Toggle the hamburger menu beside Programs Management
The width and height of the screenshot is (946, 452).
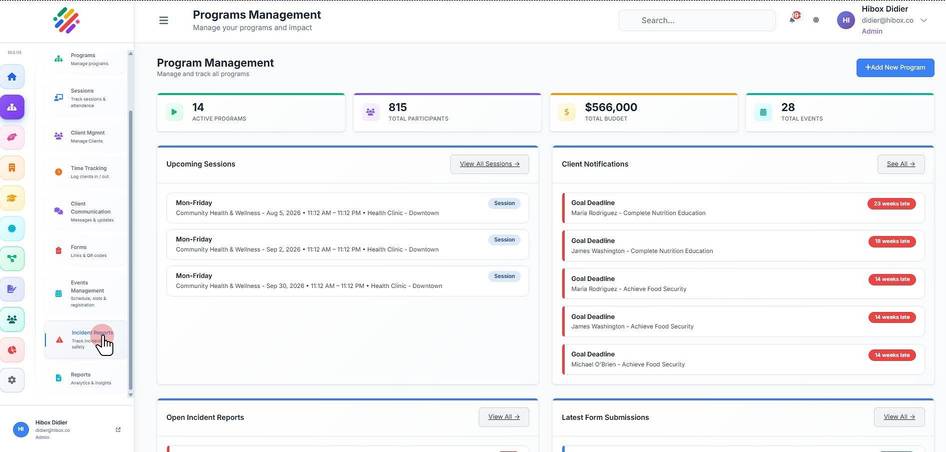(x=163, y=21)
